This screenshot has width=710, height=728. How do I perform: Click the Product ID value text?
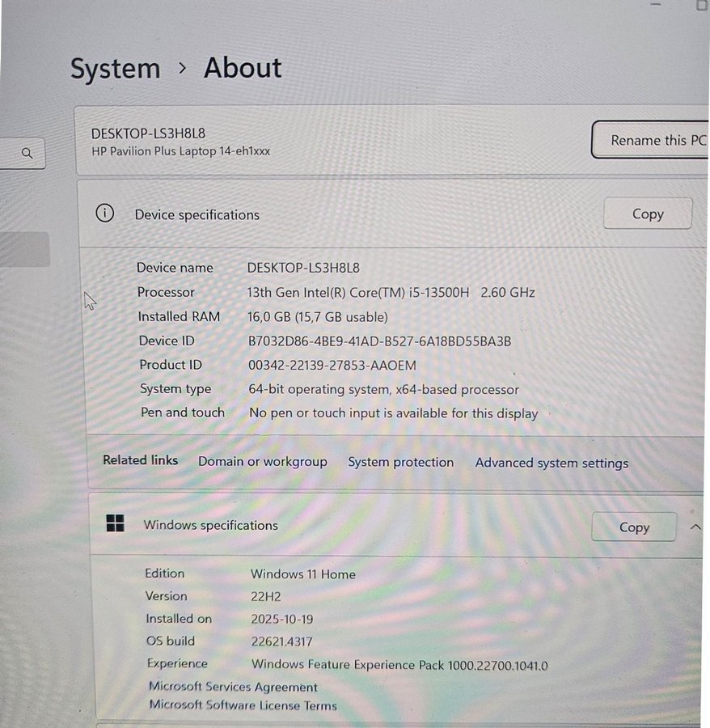tap(332, 366)
